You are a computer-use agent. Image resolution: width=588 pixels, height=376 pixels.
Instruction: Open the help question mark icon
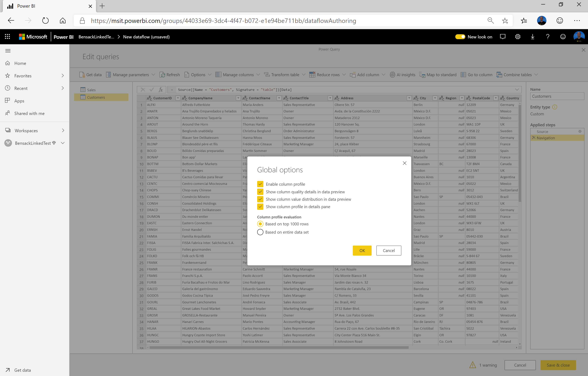click(x=547, y=37)
